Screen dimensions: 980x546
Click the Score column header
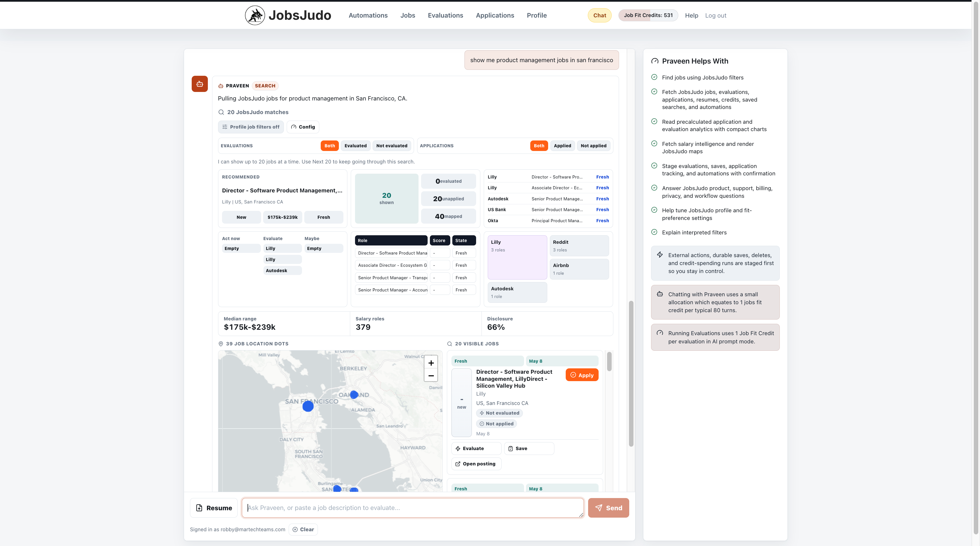coord(440,240)
